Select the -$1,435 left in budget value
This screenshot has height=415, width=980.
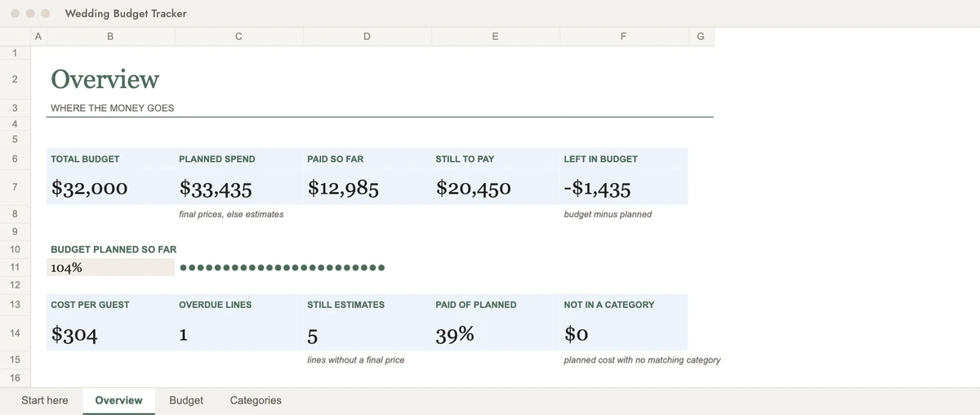(597, 189)
